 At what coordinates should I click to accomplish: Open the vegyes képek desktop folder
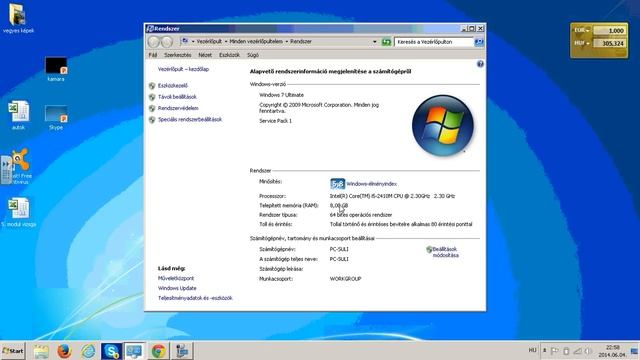tap(18, 18)
